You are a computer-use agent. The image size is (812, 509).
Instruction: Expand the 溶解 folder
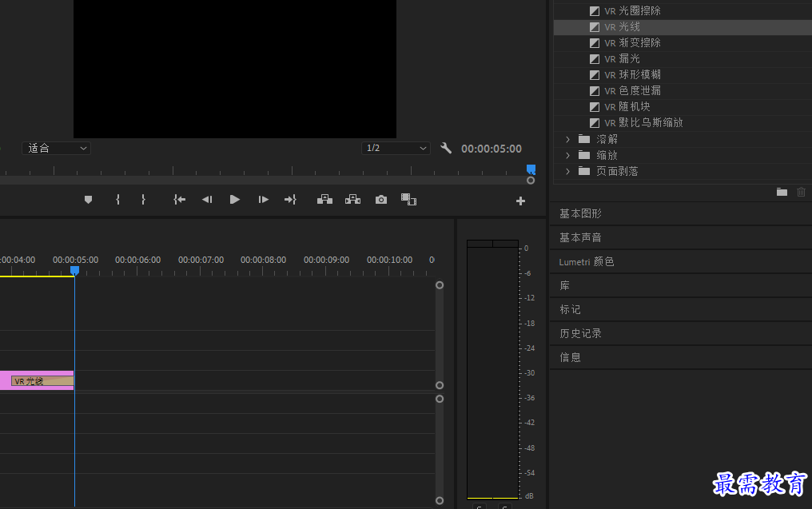pos(567,139)
